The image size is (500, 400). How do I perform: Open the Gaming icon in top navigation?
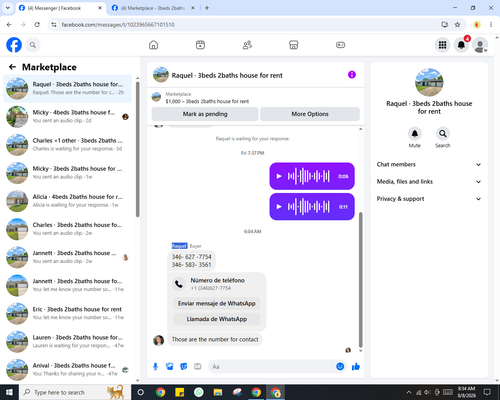point(340,45)
